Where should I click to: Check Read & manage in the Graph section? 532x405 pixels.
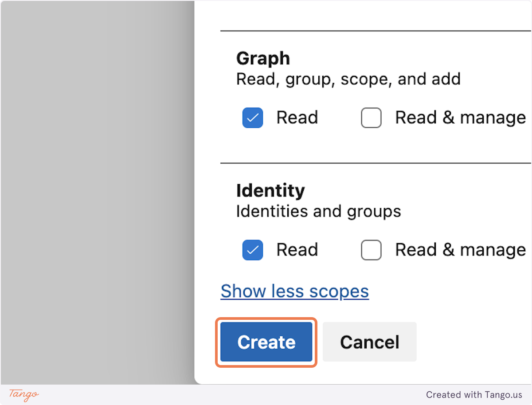[371, 118]
